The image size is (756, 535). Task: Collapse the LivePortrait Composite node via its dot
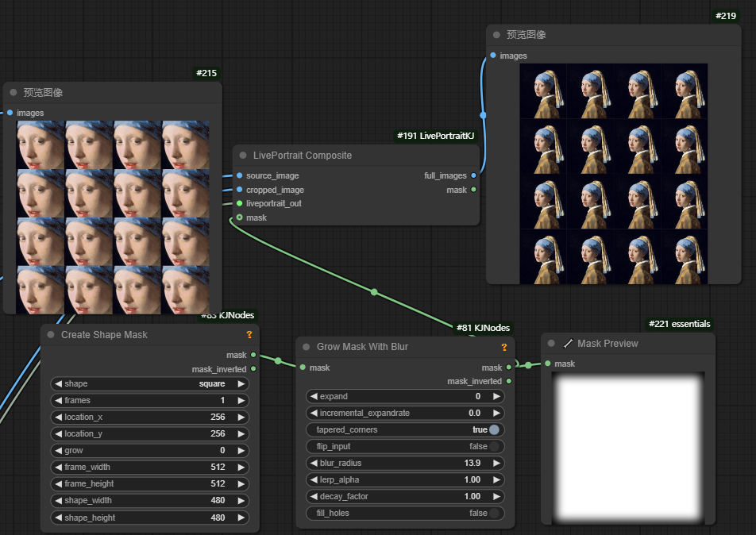tap(244, 156)
